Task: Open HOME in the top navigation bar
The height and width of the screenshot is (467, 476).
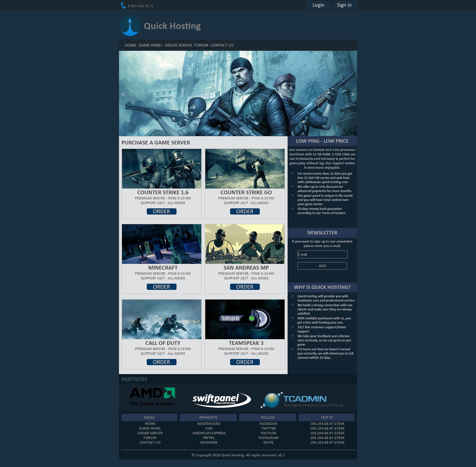Action: point(130,45)
